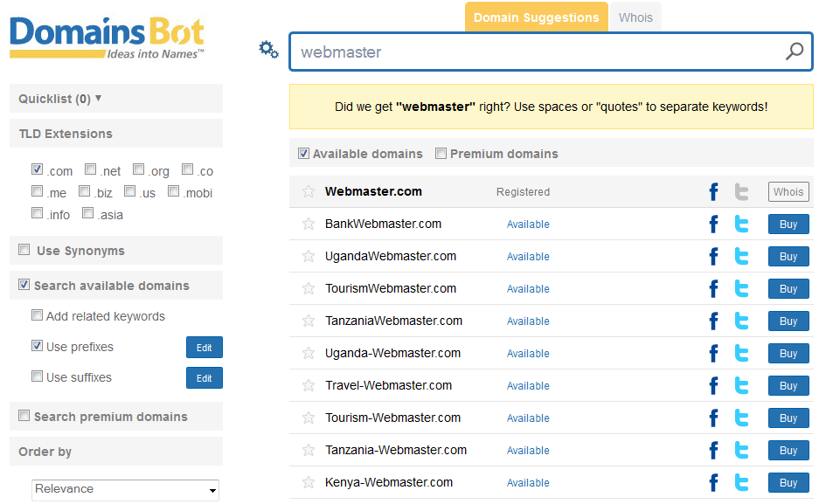Uncheck the .com extension checkbox
The image size is (819, 504).
click(37, 169)
